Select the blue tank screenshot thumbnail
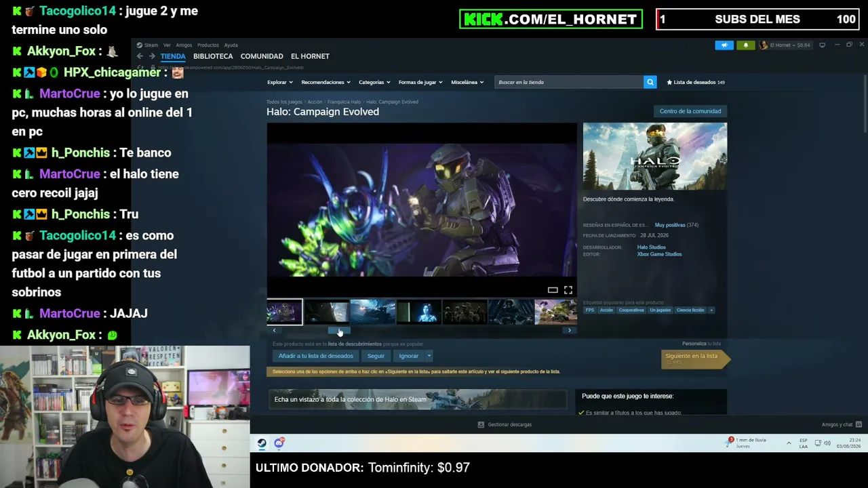The width and height of the screenshot is (868, 488). click(372, 312)
